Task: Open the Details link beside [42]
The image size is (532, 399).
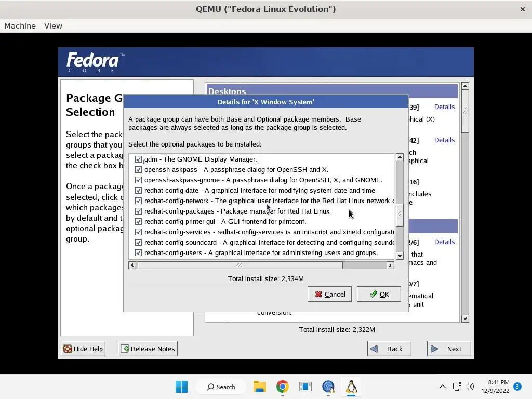Action: (444, 140)
